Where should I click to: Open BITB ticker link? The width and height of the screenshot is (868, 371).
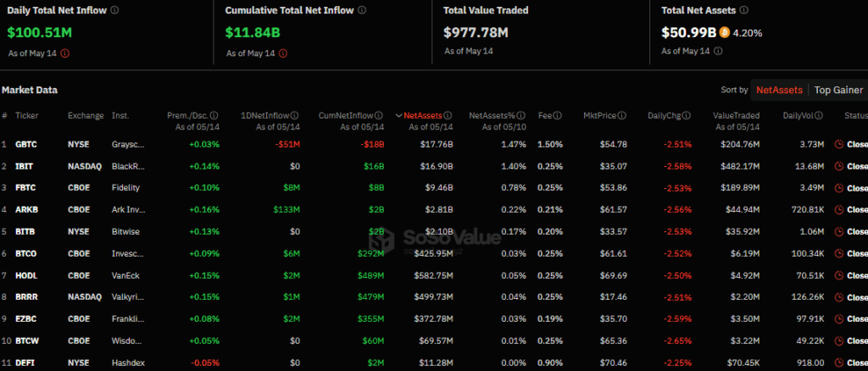tap(25, 232)
